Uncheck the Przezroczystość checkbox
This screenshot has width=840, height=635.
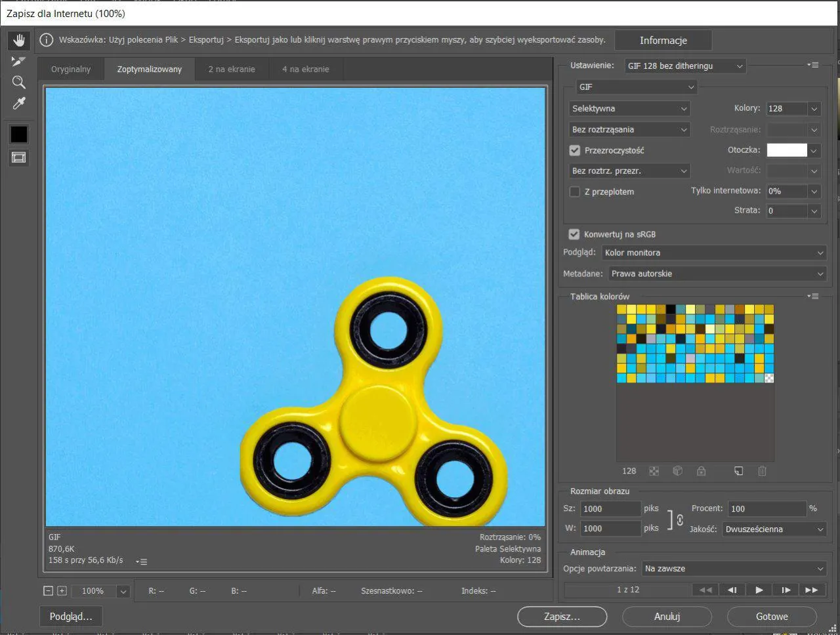pos(574,150)
